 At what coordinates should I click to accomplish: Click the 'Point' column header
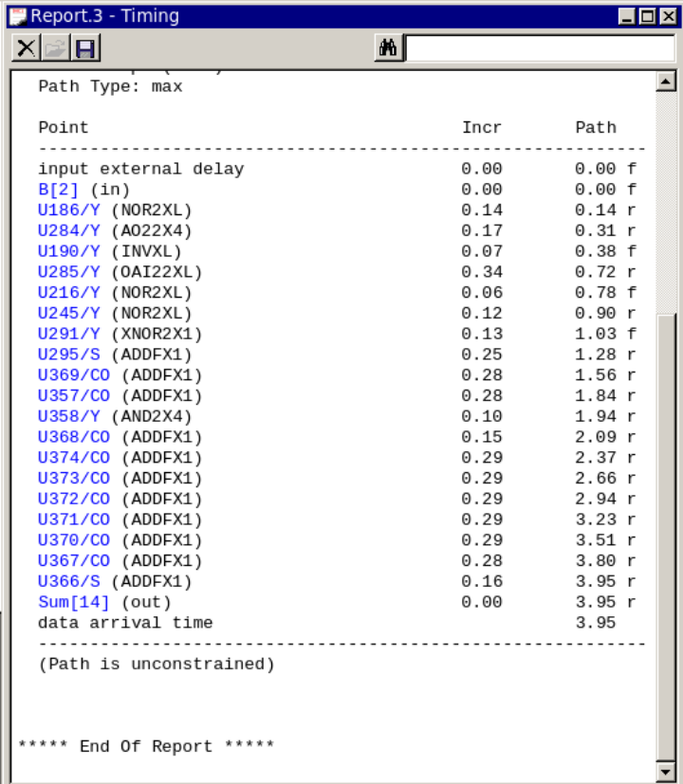pos(64,127)
